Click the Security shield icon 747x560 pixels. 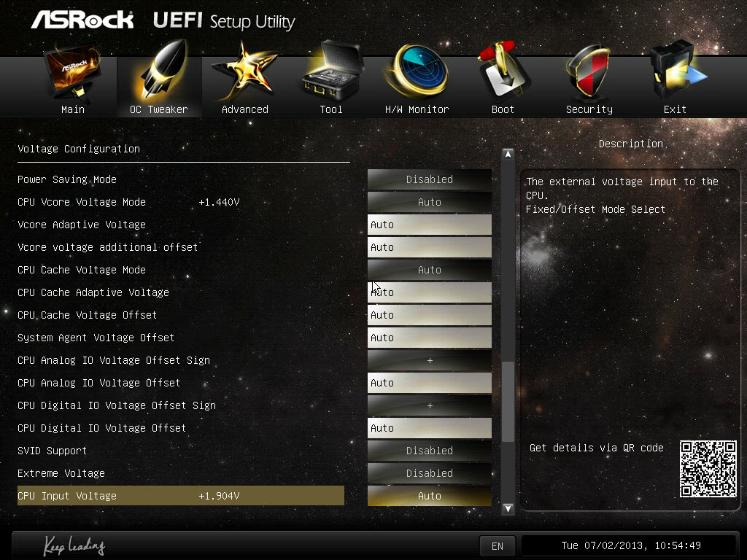(x=589, y=71)
